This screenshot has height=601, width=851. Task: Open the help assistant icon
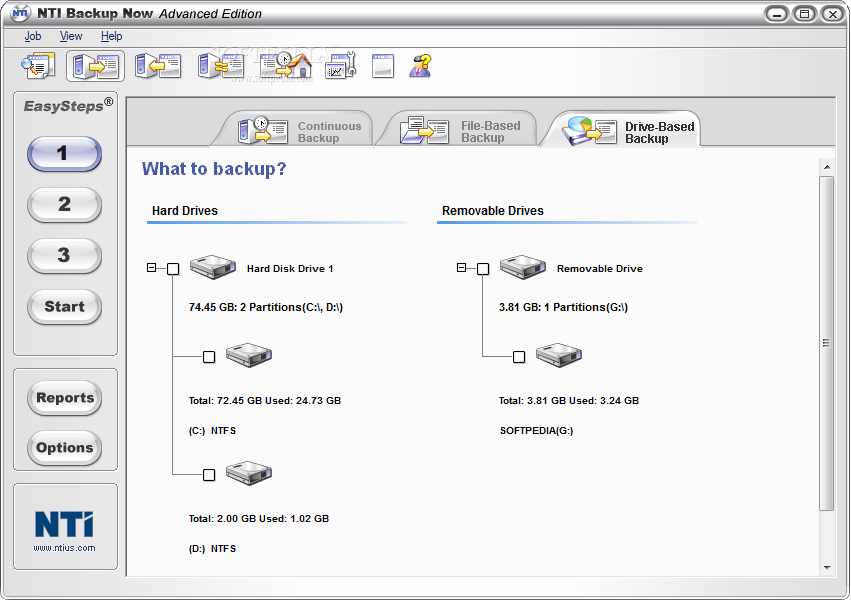[421, 66]
